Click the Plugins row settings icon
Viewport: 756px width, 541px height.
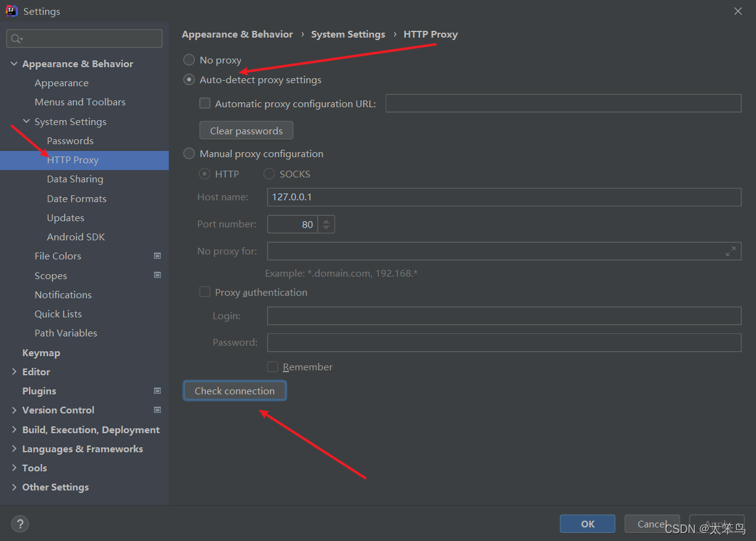(157, 391)
